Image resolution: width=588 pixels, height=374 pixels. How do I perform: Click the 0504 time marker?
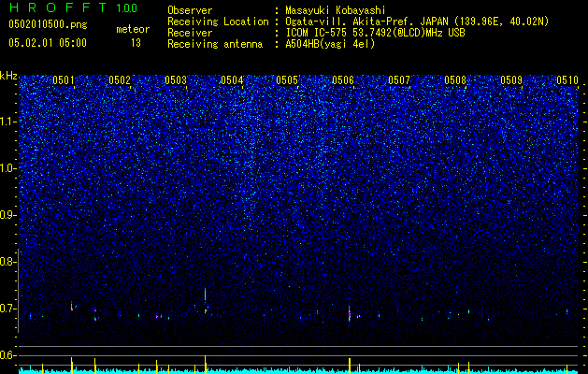click(232, 80)
